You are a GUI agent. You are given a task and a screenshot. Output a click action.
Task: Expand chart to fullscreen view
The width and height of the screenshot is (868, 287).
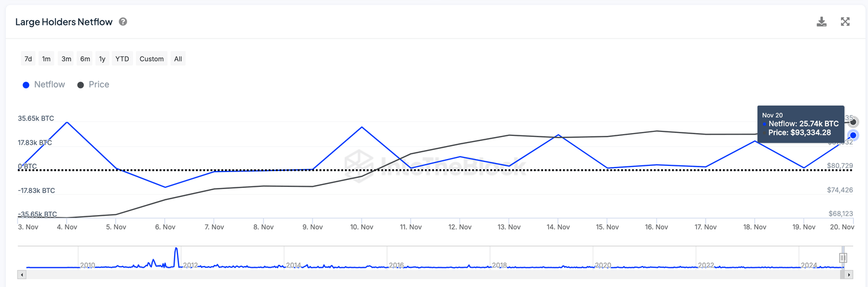845,22
